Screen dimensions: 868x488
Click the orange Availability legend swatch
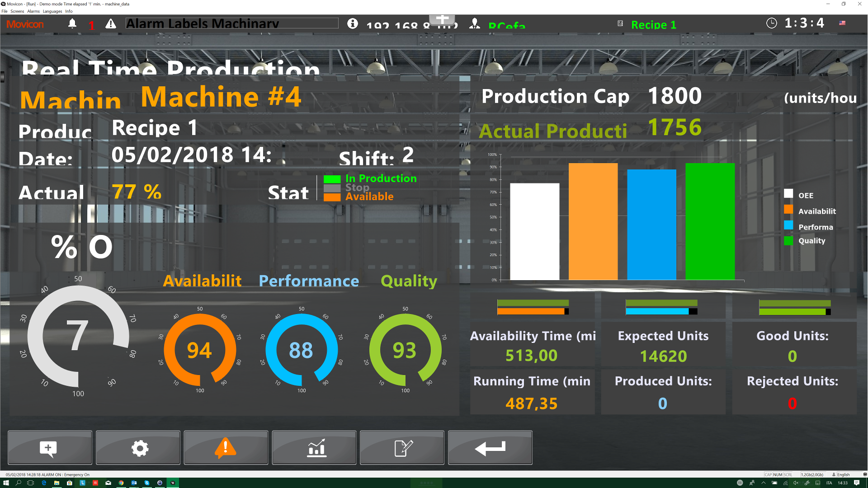click(x=788, y=209)
